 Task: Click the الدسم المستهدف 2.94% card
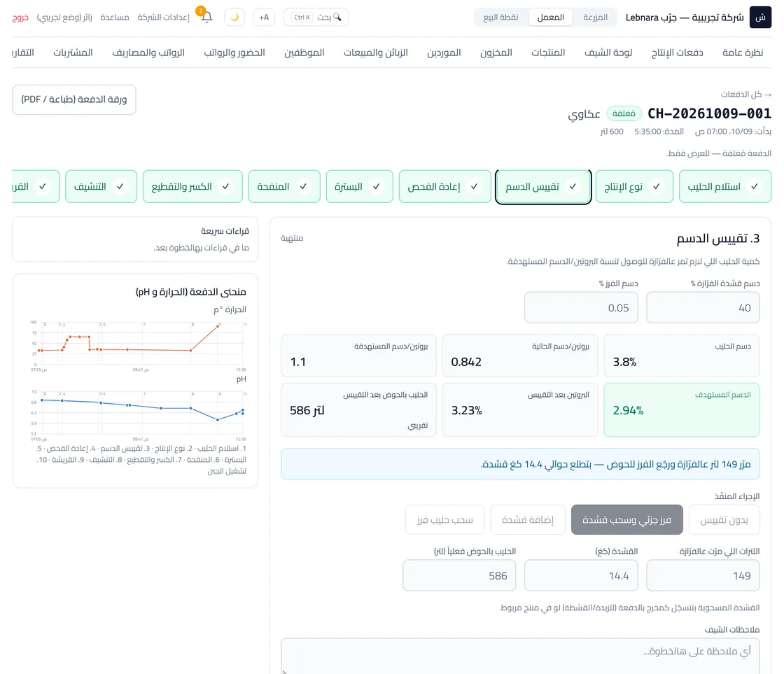(682, 410)
